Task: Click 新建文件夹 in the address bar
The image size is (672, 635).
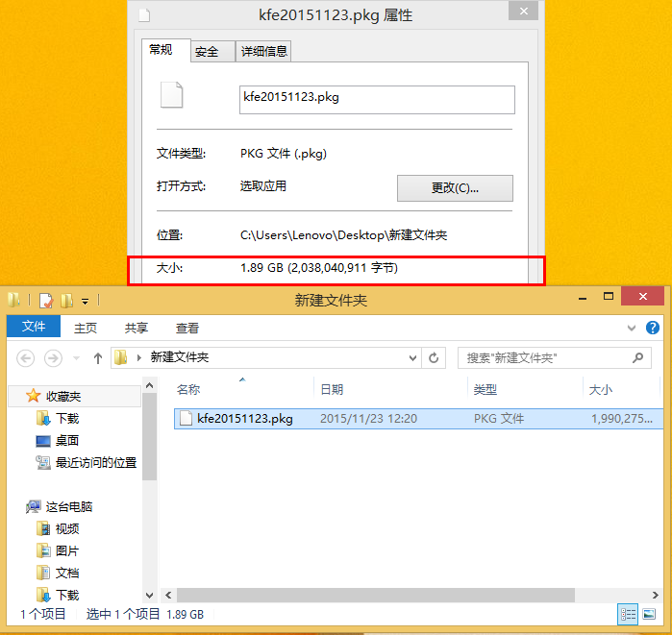Action: pyautogui.click(x=179, y=357)
